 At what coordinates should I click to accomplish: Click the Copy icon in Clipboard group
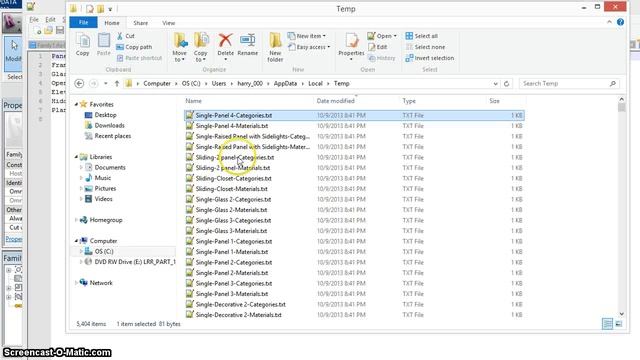[83, 44]
